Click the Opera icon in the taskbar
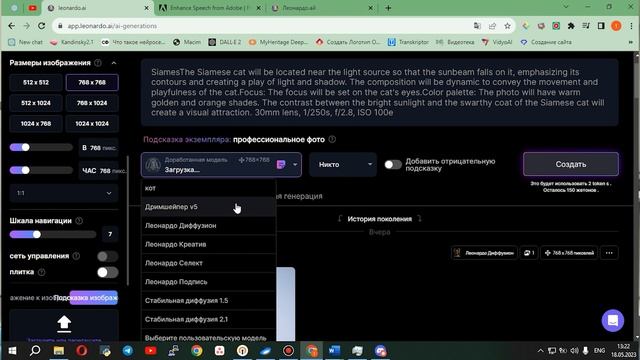The height and width of the screenshot is (360, 640). point(82,351)
